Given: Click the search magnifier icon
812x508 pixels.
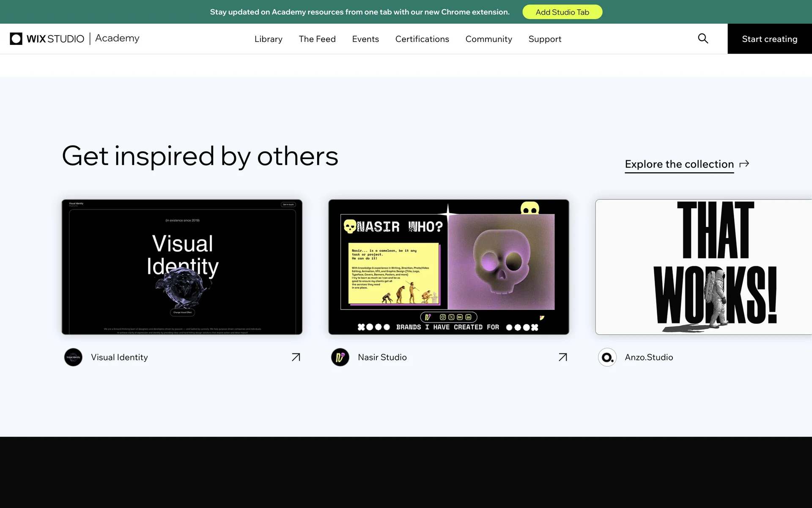Looking at the screenshot, I should click(x=703, y=39).
